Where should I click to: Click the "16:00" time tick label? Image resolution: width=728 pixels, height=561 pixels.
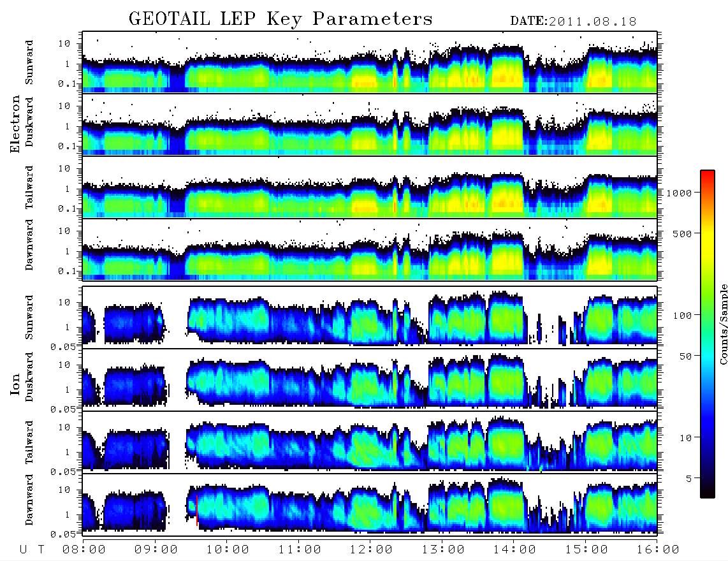658,550
